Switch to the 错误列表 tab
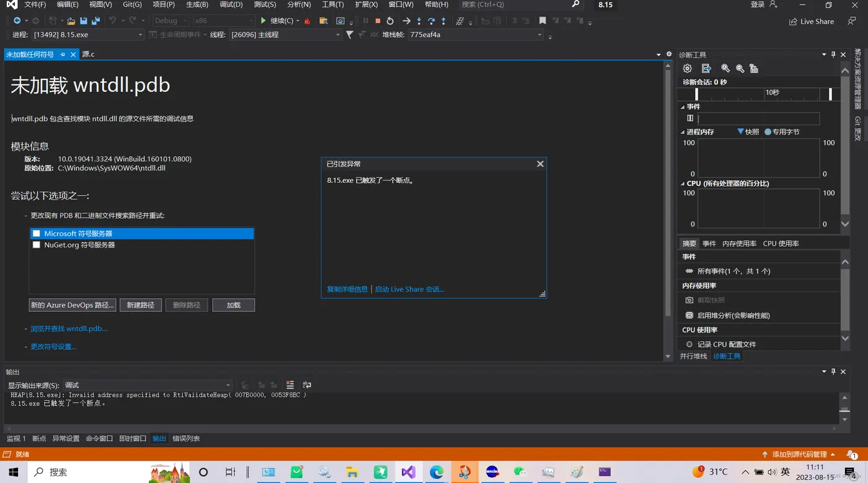 pos(186,438)
